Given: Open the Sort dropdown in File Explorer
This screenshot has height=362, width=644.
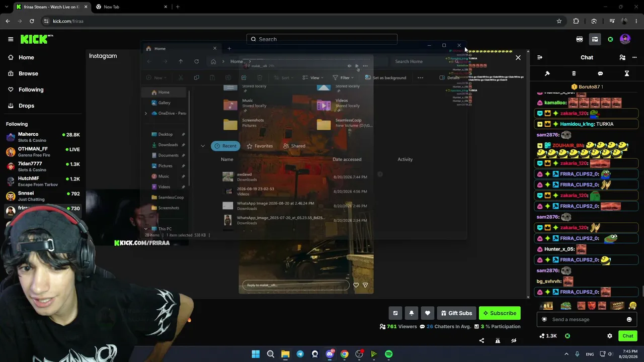Looking at the screenshot, I should coord(284,77).
